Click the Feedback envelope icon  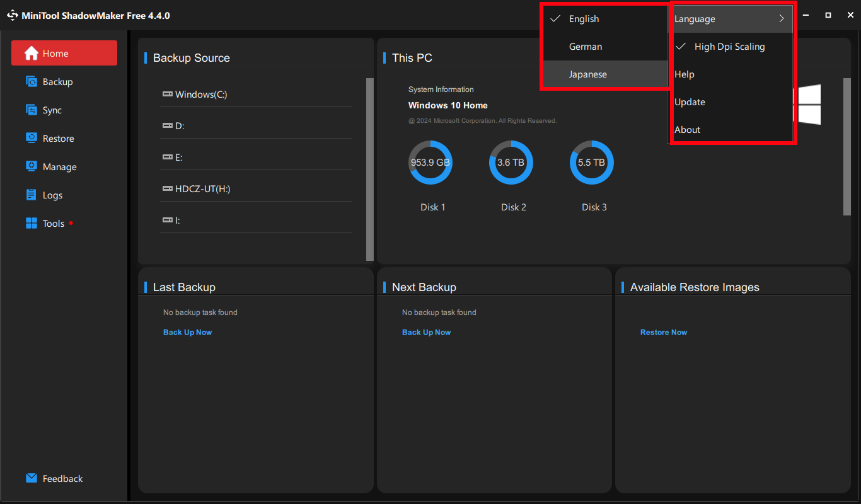(32, 478)
